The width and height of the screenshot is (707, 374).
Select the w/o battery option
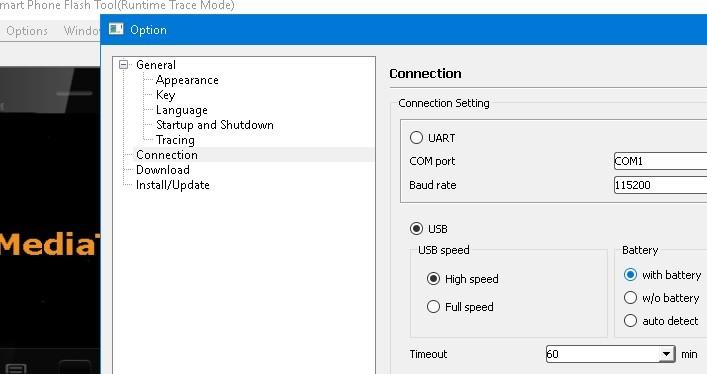(x=630, y=298)
